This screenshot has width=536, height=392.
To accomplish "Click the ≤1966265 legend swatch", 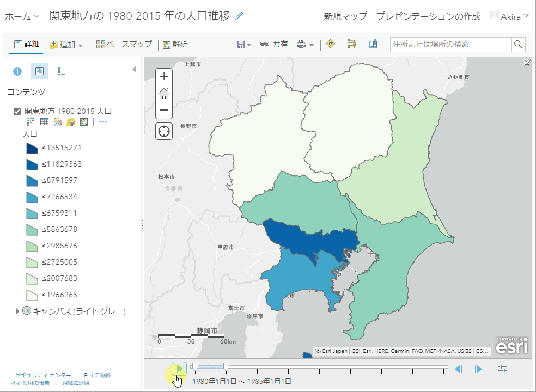I will pyautogui.click(x=32, y=295).
